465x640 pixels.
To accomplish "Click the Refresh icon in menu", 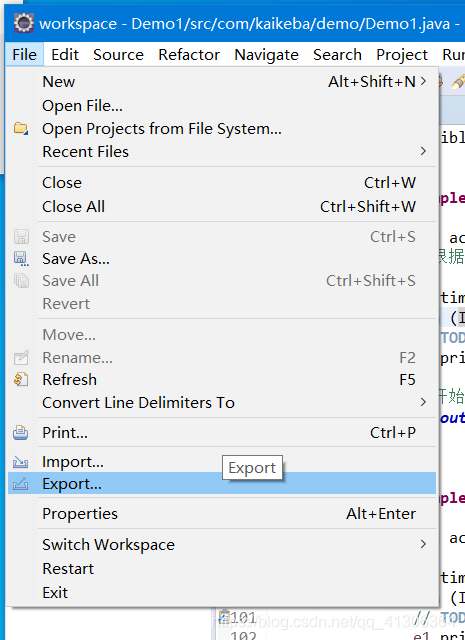I will click(20, 380).
